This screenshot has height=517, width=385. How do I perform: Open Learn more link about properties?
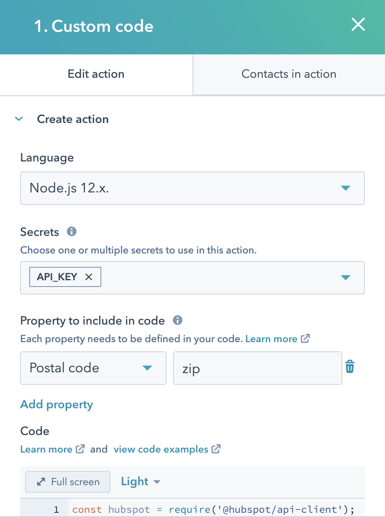pyautogui.click(x=277, y=339)
